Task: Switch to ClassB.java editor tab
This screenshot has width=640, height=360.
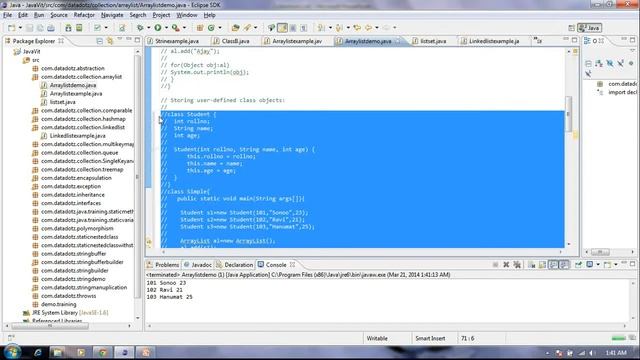Action: (x=231, y=41)
